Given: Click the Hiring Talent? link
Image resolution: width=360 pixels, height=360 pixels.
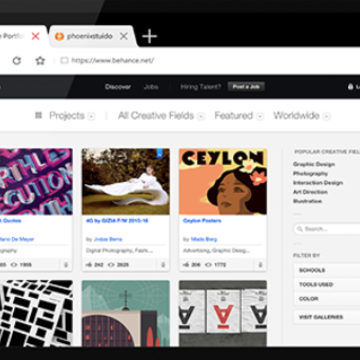Looking at the screenshot, I should (201, 87).
